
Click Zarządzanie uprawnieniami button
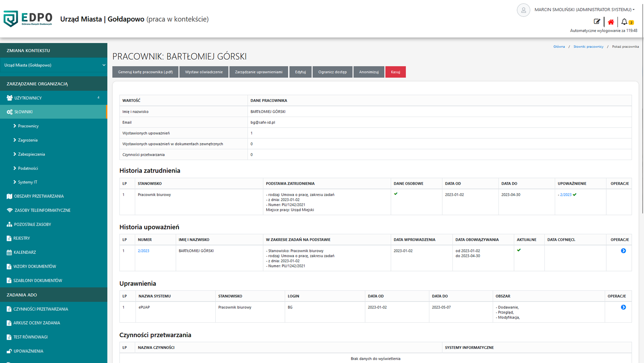[x=259, y=72]
